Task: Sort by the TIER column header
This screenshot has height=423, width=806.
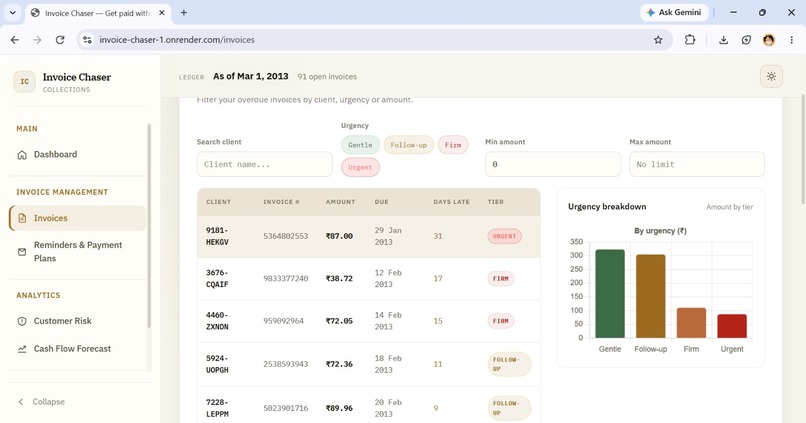Action: [x=496, y=202]
